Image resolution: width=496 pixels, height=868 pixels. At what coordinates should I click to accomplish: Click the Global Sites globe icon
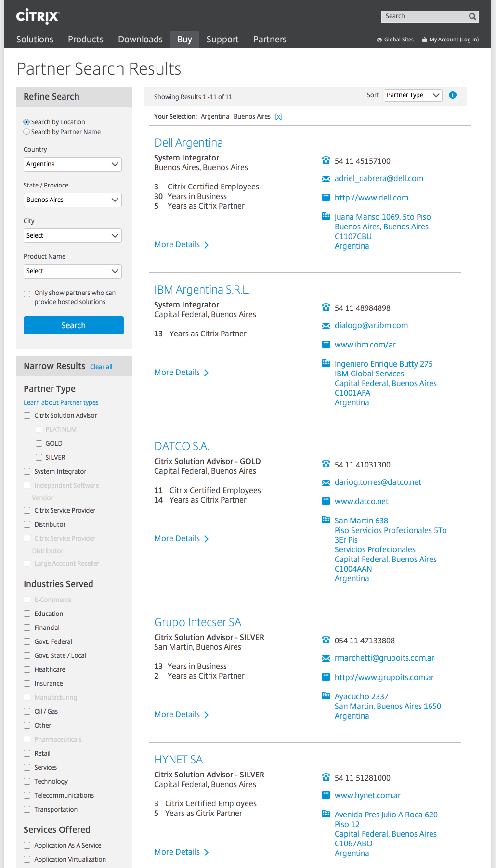click(x=379, y=40)
